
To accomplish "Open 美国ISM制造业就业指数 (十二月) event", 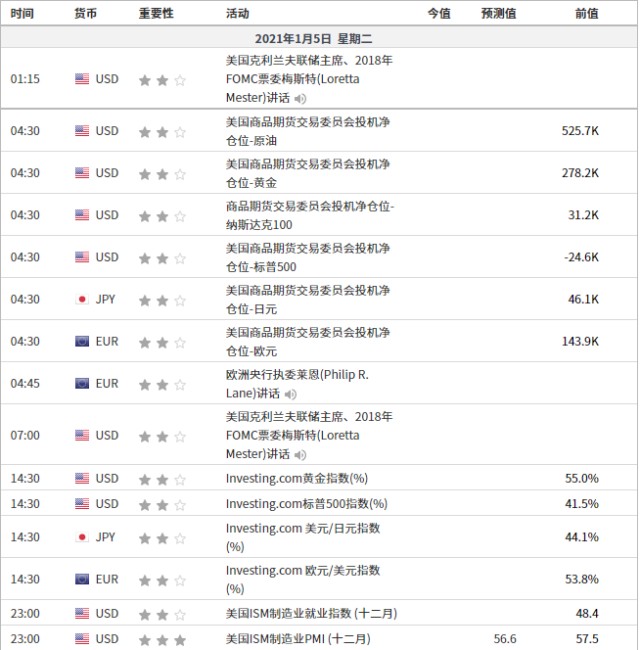I will 311,614.
